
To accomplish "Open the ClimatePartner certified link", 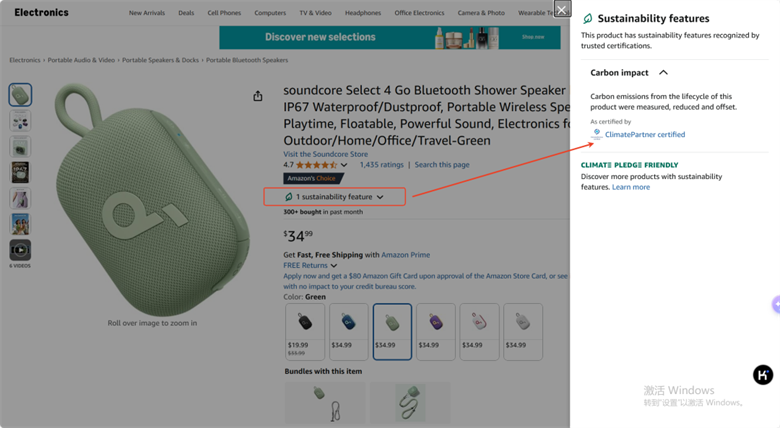I will [645, 134].
